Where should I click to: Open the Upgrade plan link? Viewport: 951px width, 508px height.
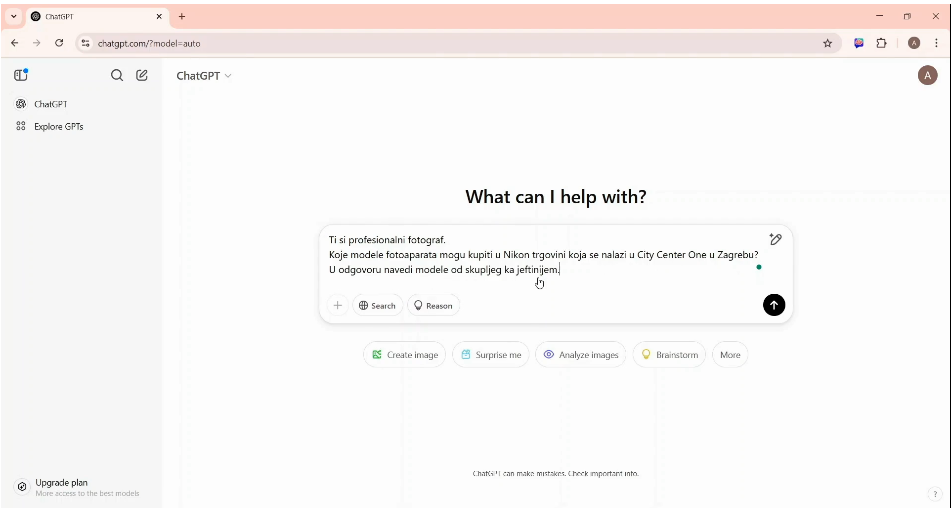click(x=81, y=487)
